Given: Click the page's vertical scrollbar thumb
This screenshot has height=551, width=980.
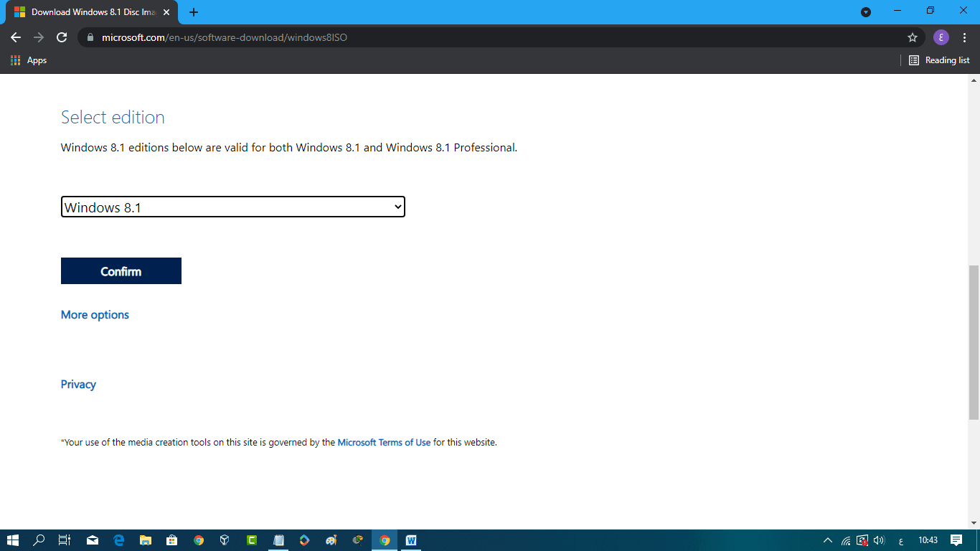Looking at the screenshot, I should [974, 342].
